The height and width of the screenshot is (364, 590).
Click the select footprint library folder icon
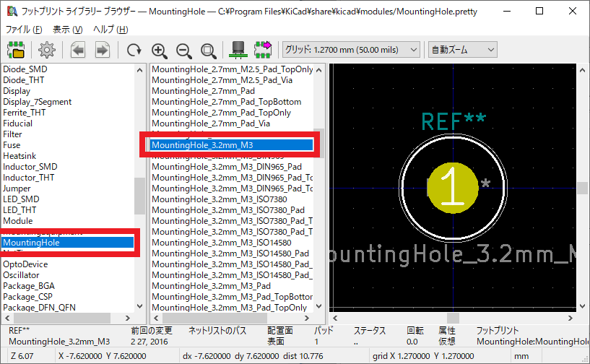coord(15,50)
